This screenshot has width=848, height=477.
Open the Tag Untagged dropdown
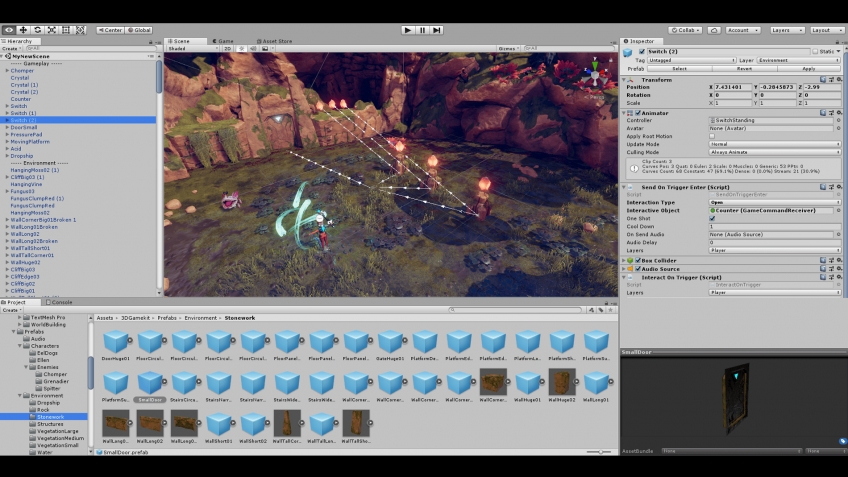tap(692, 61)
